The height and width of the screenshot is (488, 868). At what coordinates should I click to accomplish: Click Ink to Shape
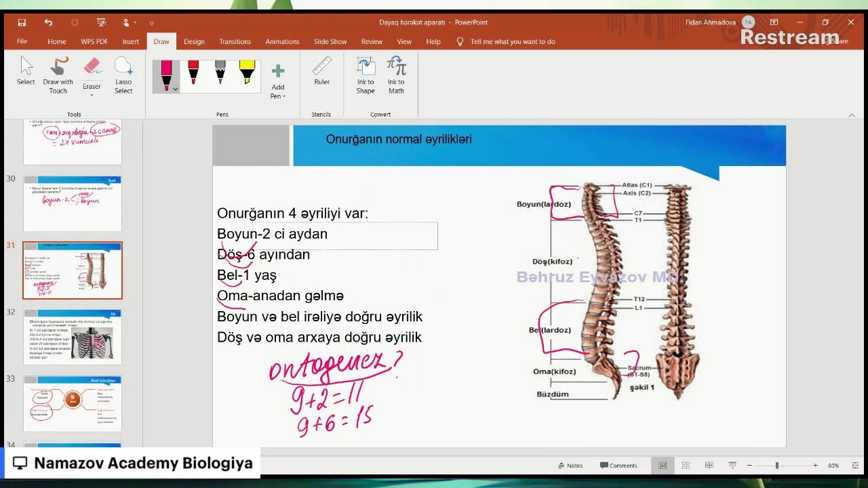point(366,75)
